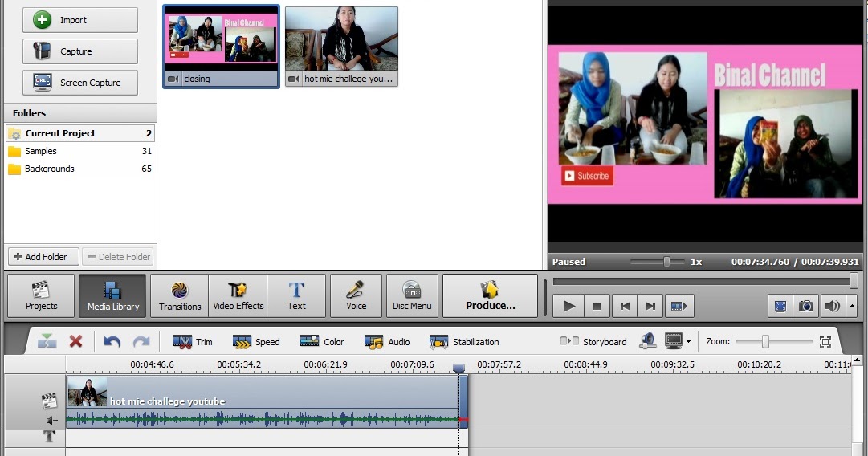This screenshot has height=456, width=868.
Task: Click the video track clapperboard icon
Action: 49,401
